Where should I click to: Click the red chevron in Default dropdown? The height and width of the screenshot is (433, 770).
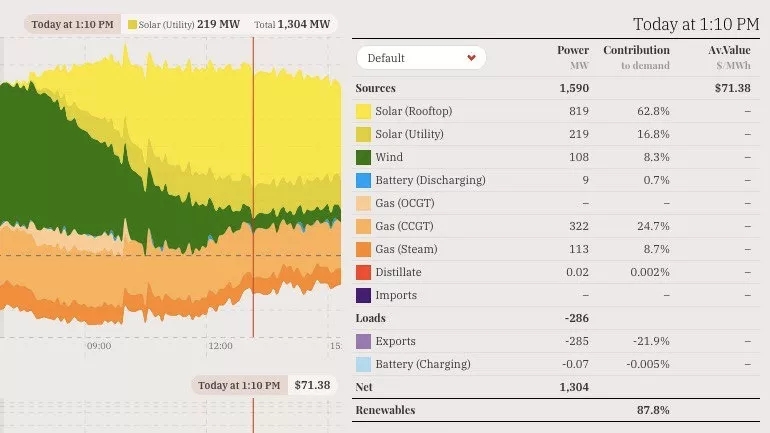point(471,58)
